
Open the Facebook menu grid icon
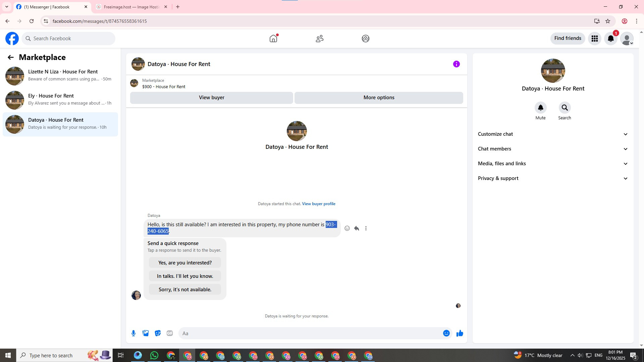coord(595,39)
